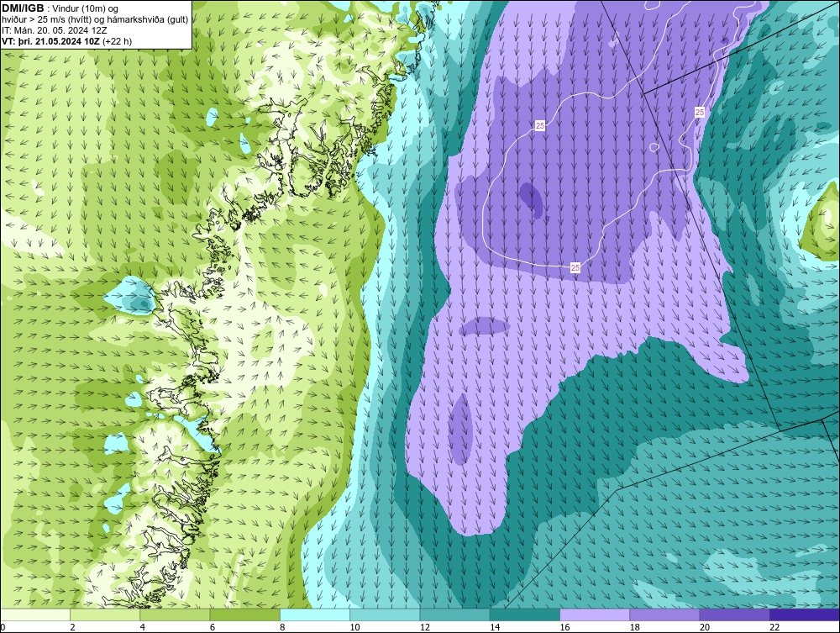Click the legend value 18
840x633 pixels.
635,627
